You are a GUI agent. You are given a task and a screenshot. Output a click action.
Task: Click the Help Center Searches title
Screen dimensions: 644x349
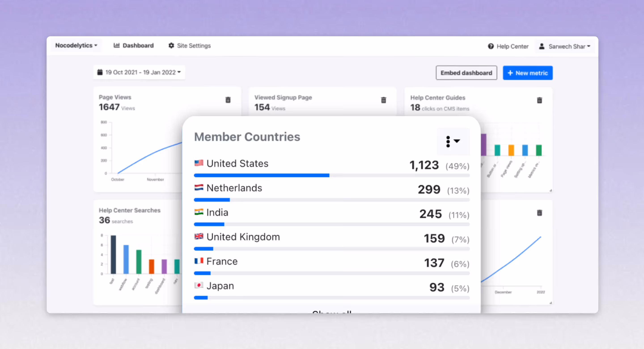(x=129, y=210)
